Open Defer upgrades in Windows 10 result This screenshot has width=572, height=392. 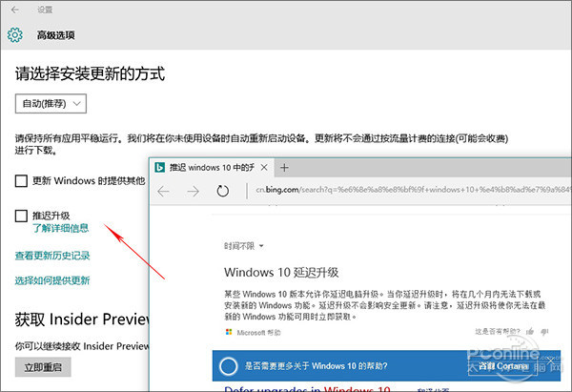[x=307, y=389]
